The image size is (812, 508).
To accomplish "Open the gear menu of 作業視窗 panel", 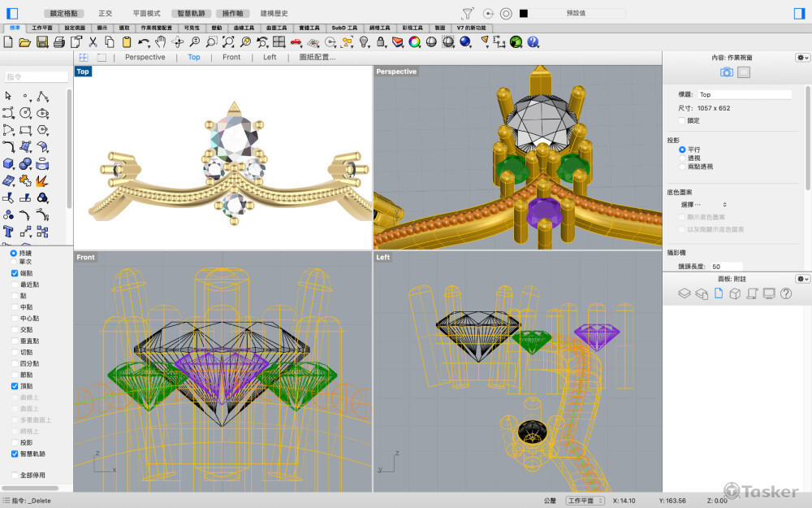I will (x=801, y=58).
